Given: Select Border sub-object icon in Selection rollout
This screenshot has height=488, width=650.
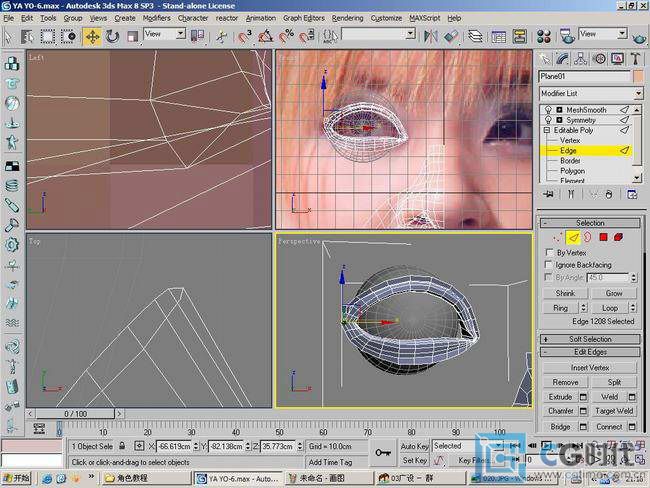Looking at the screenshot, I should pyautogui.click(x=588, y=237).
